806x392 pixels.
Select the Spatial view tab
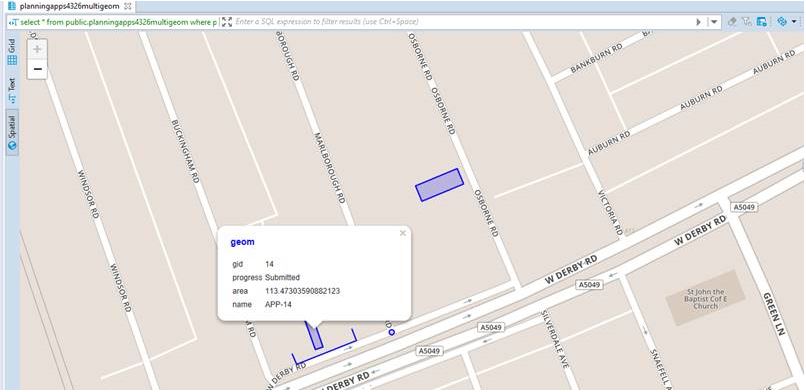[12, 132]
